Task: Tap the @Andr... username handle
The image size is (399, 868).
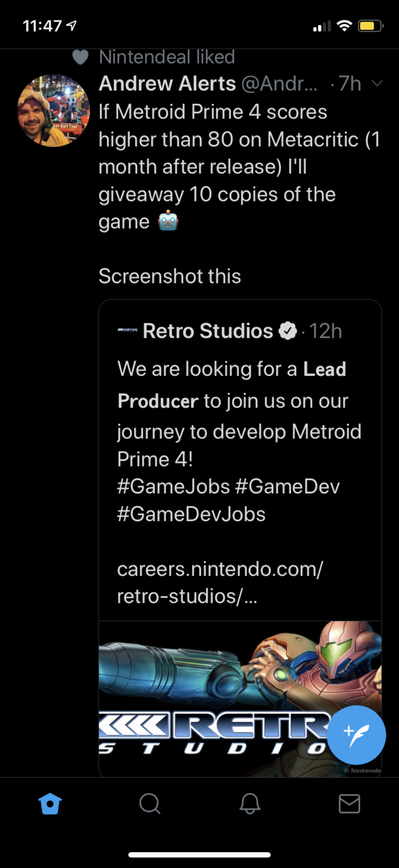Action: (x=279, y=83)
